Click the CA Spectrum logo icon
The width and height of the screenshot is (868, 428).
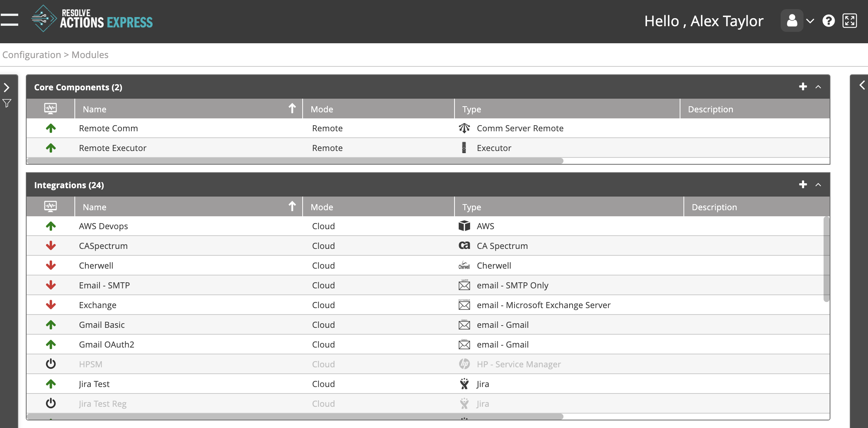point(464,246)
